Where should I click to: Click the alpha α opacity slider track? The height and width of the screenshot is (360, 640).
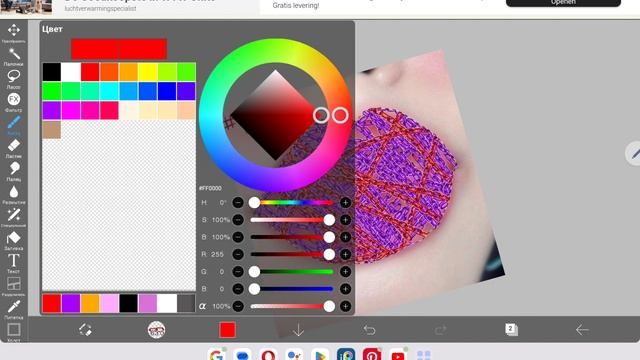point(292,306)
